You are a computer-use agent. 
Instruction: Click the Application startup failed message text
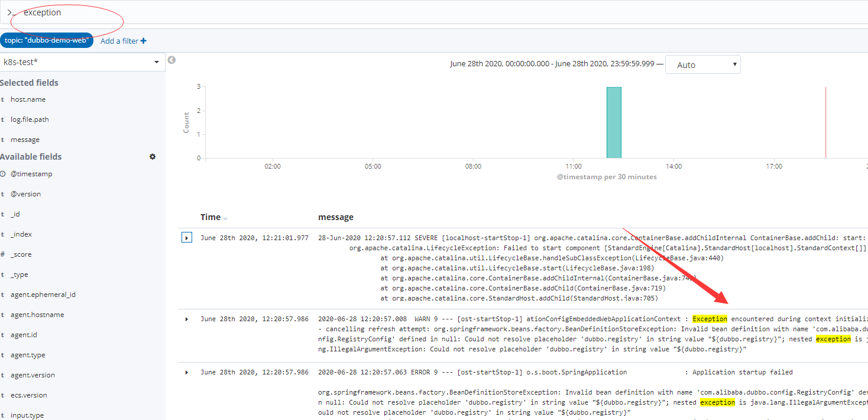[743, 372]
